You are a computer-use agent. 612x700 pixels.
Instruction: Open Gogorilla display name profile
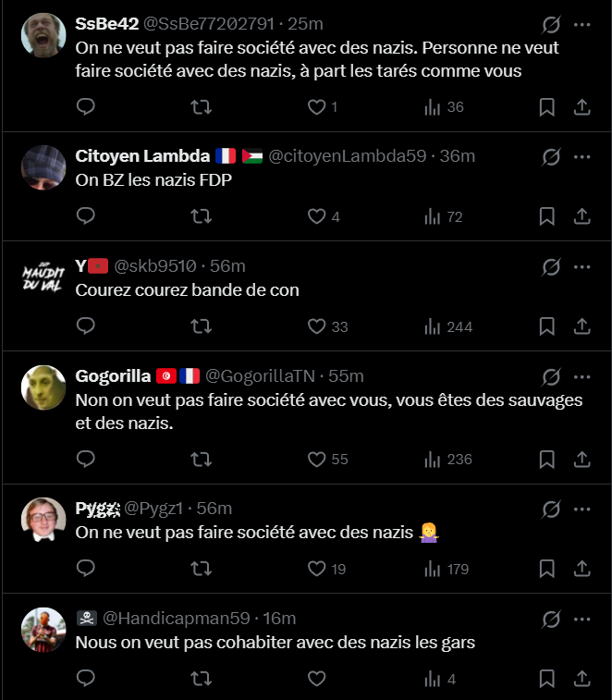point(113,376)
